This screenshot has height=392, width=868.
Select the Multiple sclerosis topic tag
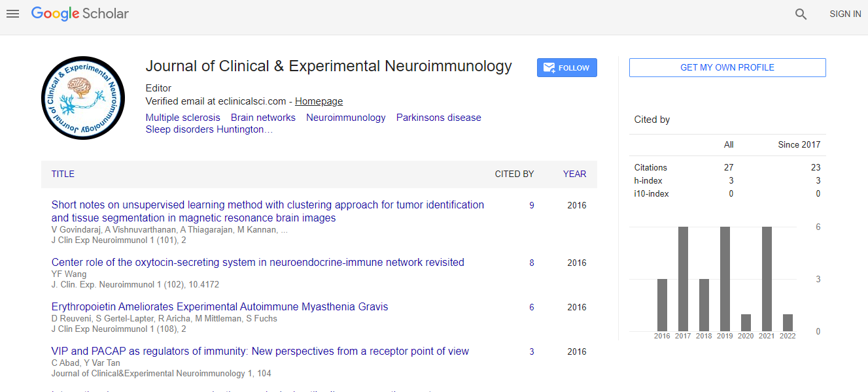[x=182, y=118]
